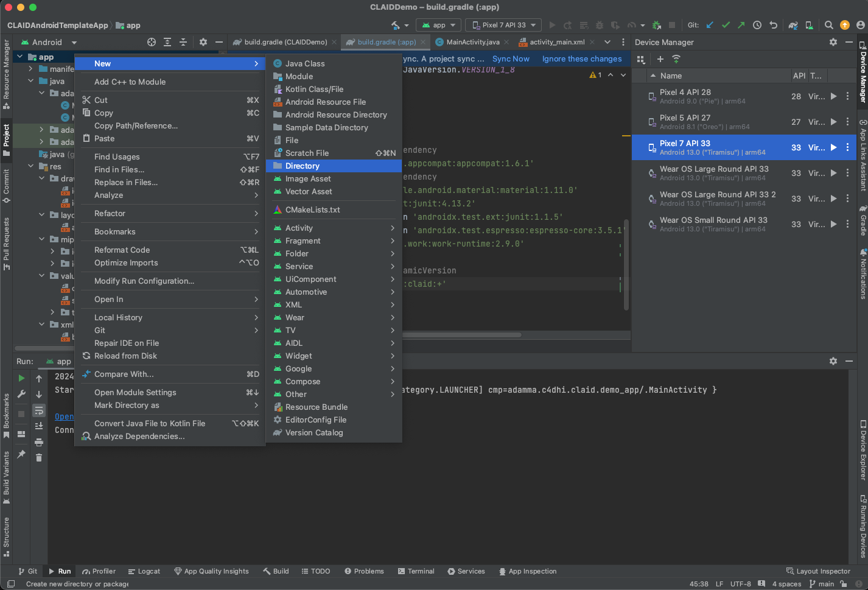
Task: Toggle soft-wrap in Run console
Action: 39,410
